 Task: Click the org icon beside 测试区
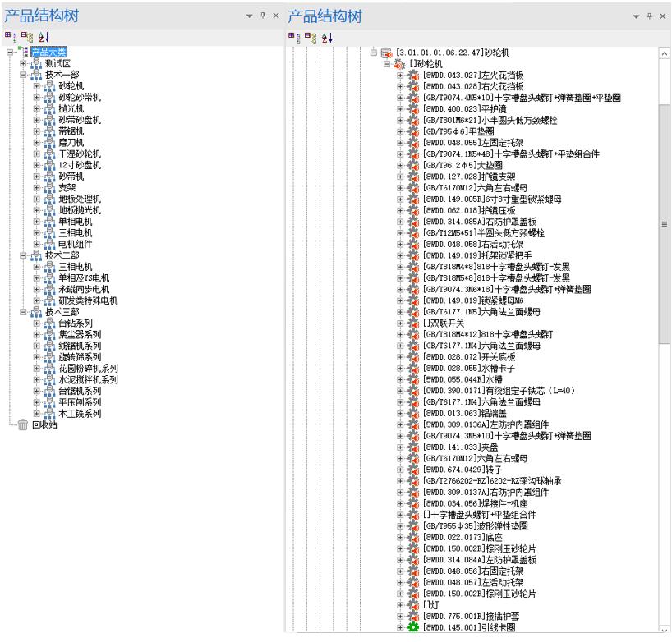(36, 63)
